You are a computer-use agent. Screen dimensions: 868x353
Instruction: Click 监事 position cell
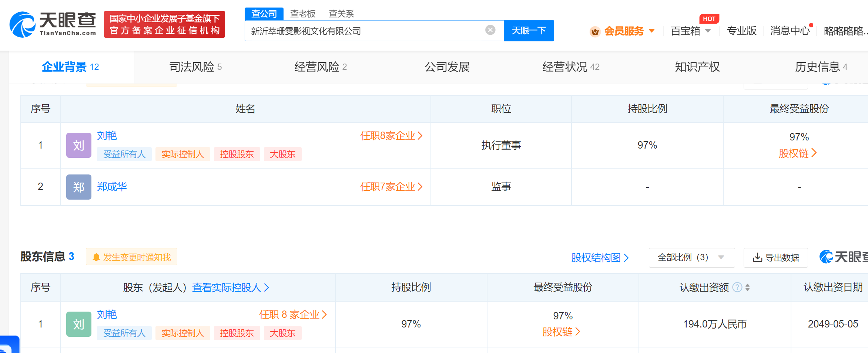pos(501,187)
